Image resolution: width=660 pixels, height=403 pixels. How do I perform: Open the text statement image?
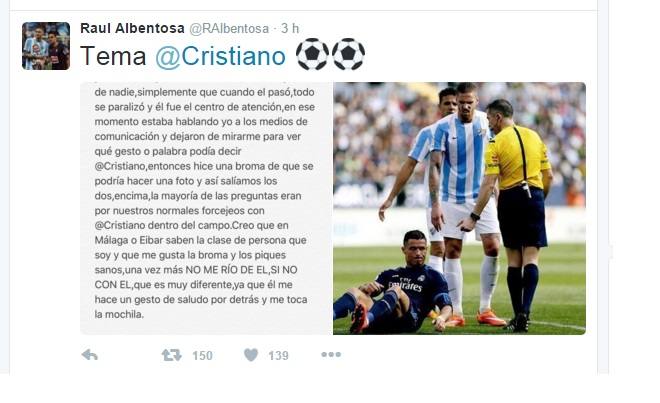[x=206, y=208]
